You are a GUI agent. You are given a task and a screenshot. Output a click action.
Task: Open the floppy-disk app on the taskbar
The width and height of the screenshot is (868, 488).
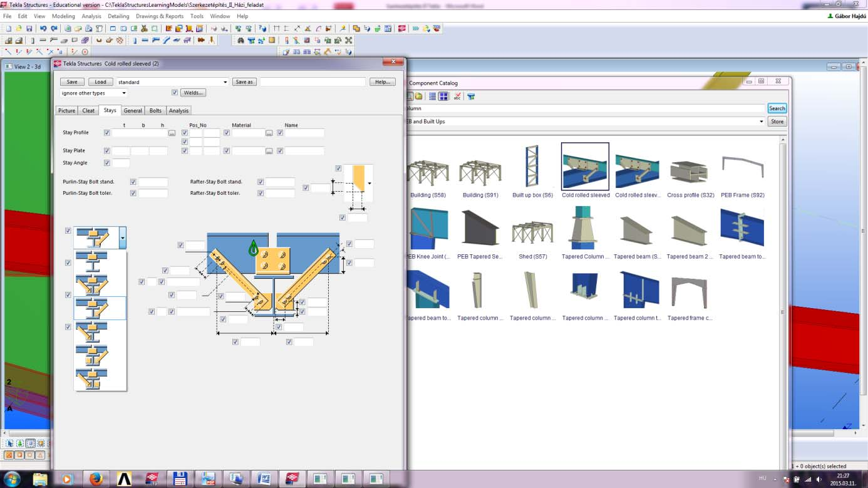pyautogui.click(x=180, y=479)
